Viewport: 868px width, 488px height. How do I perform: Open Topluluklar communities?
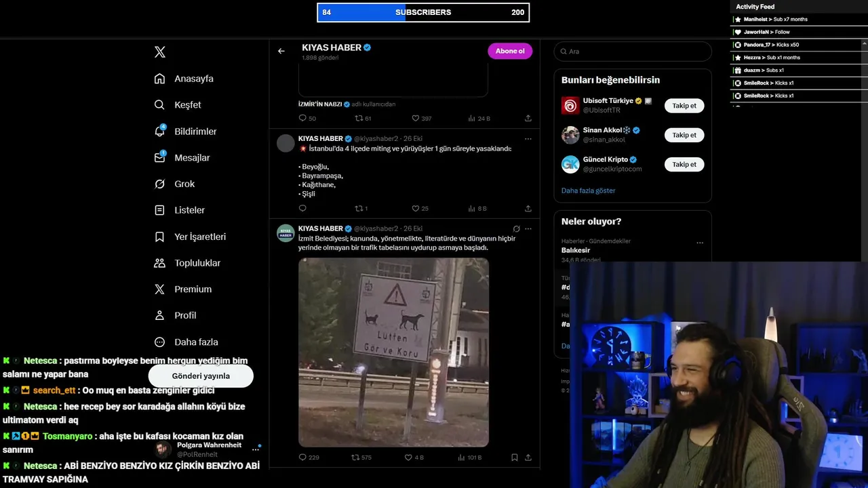pos(187,263)
